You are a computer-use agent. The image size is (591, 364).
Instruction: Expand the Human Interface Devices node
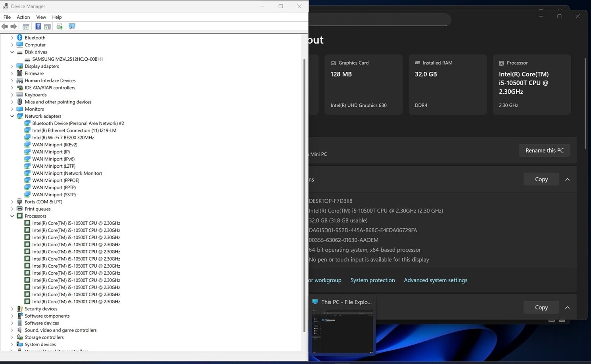click(x=12, y=80)
